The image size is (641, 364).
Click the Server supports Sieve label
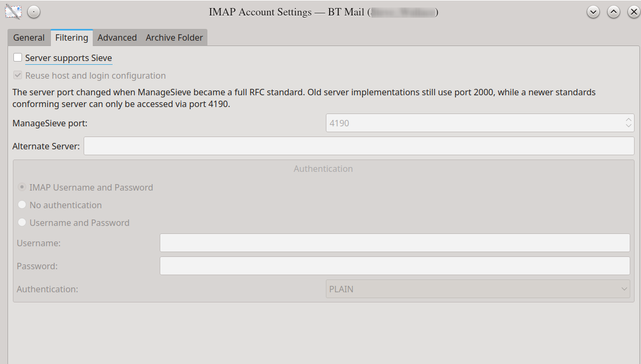[x=68, y=58]
